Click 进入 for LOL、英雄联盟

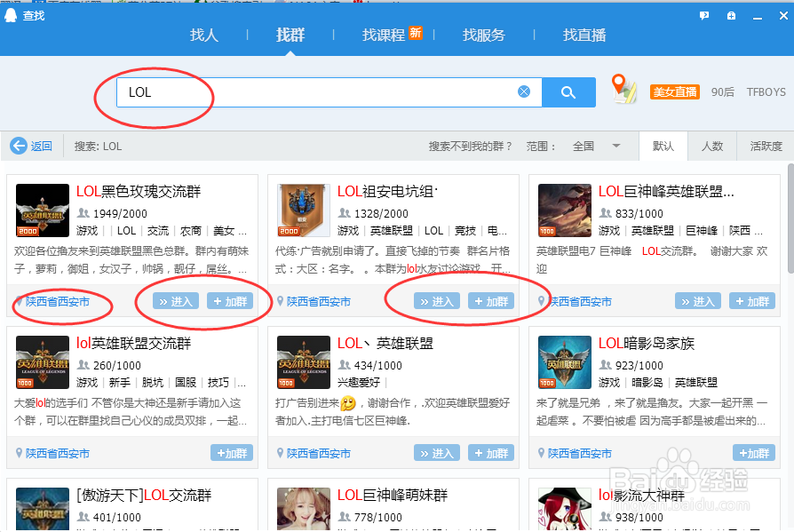[x=437, y=453]
